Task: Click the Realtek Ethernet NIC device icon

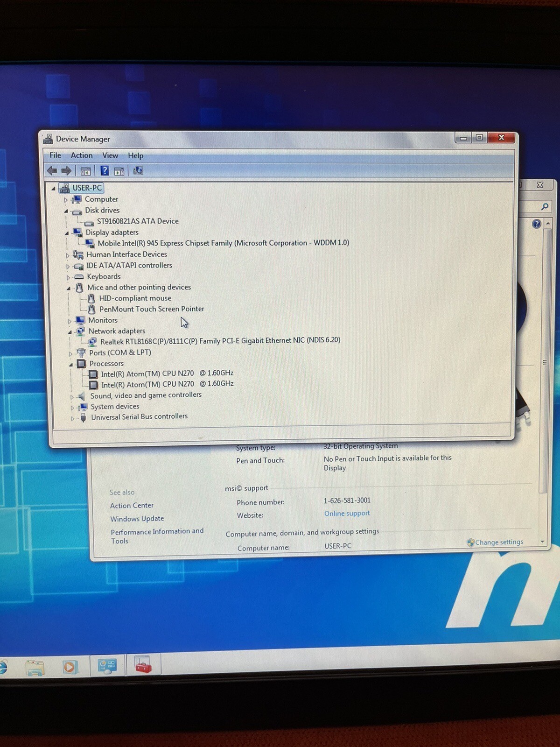Action: [92, 342]
